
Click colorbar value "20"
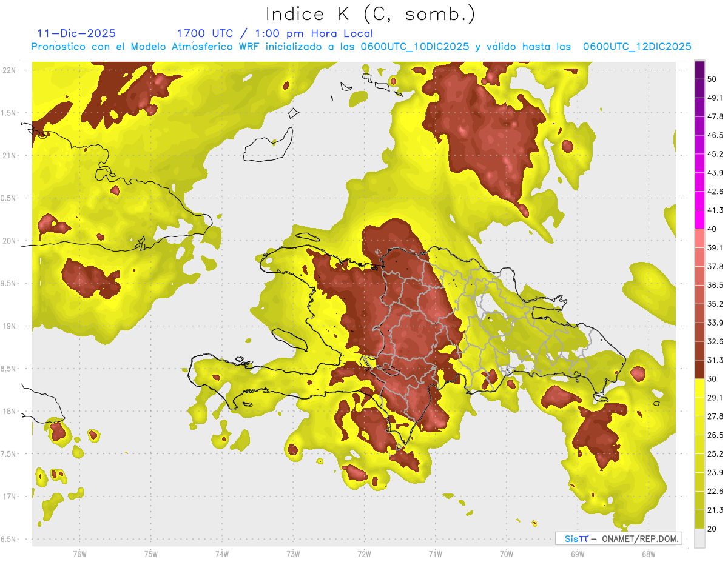[713, 529]
